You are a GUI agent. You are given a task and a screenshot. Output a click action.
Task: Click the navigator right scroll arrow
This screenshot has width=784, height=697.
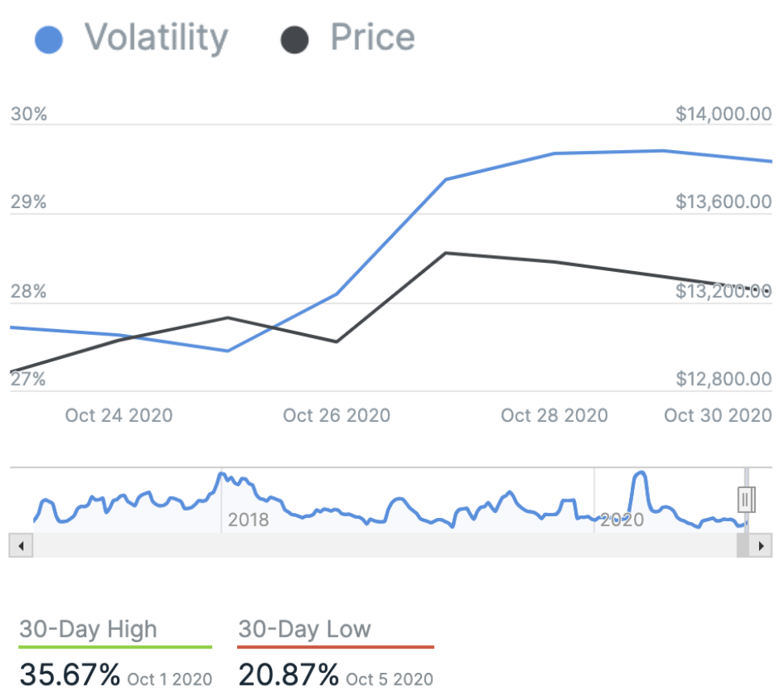760,546
